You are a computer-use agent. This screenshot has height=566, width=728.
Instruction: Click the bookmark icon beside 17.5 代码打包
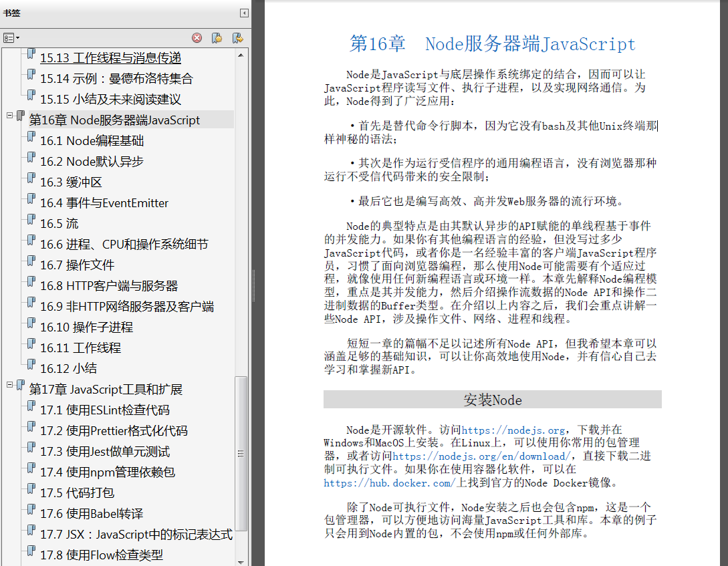pyautogui.click(x=31, y=489)
